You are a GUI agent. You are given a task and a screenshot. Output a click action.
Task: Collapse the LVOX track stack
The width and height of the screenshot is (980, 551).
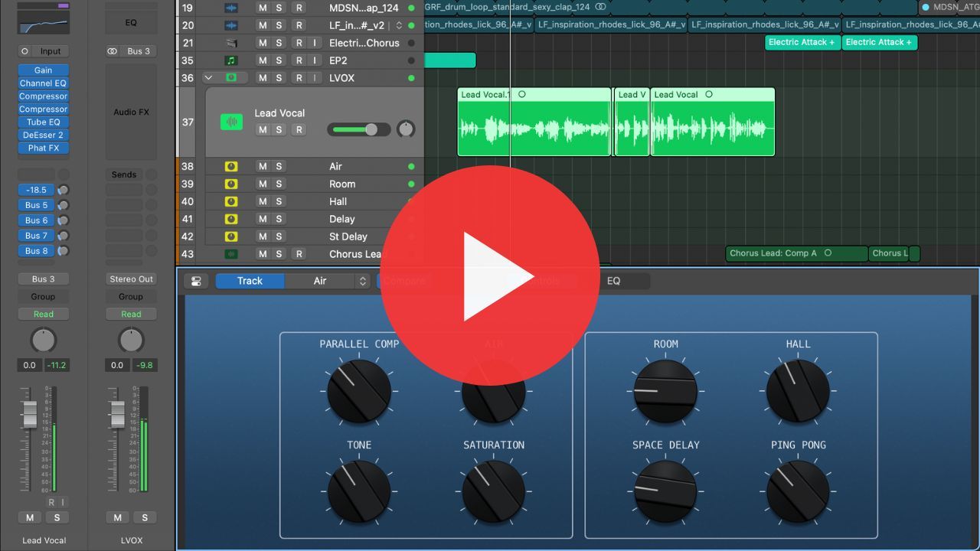(208, 77)
